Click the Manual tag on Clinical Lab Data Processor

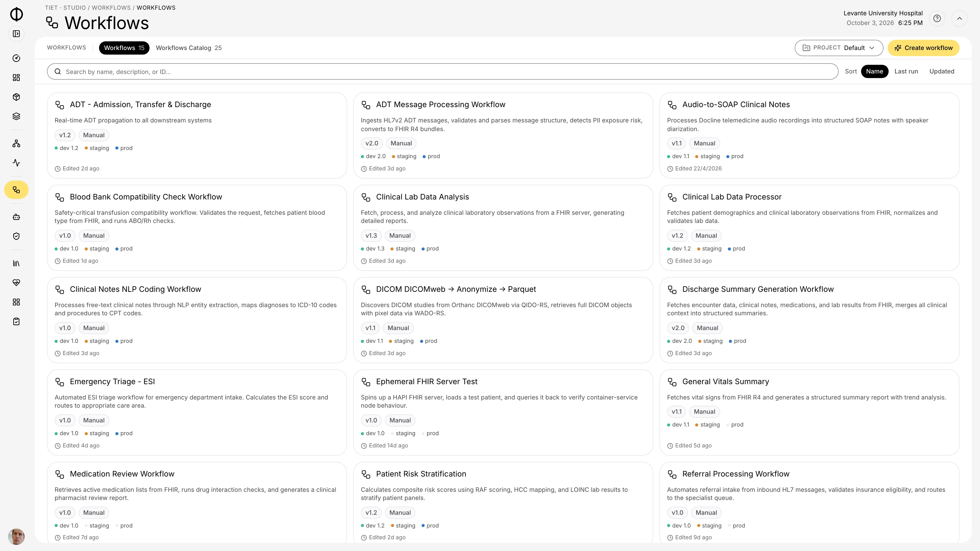click(x=706, y=236)
